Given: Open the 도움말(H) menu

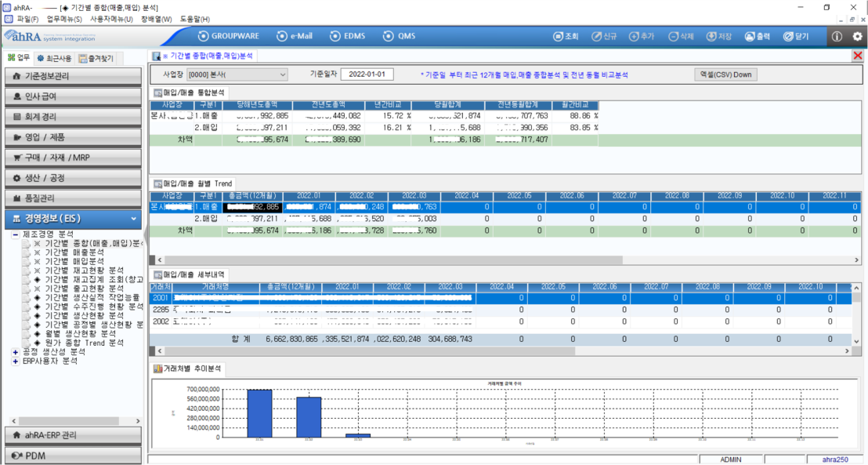Looking at the screenshot, I should pyautogui.click(x=195, y=19).
